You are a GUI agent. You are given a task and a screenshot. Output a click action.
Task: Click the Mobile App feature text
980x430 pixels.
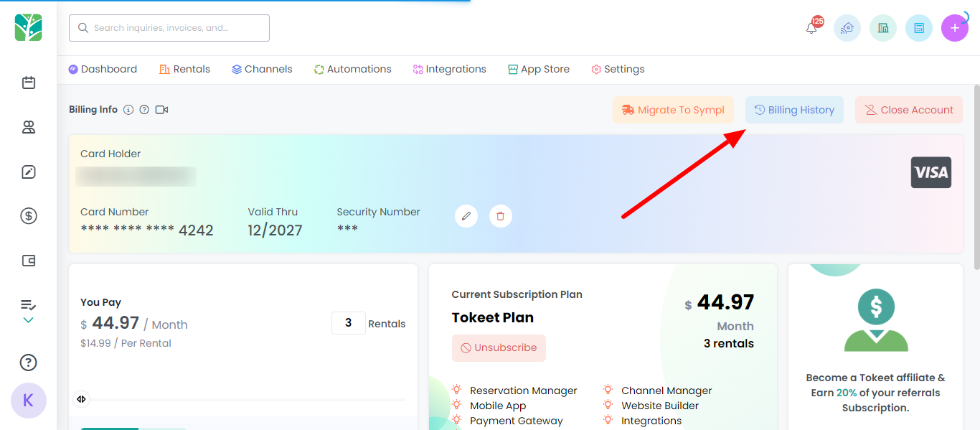click(498, 406)
